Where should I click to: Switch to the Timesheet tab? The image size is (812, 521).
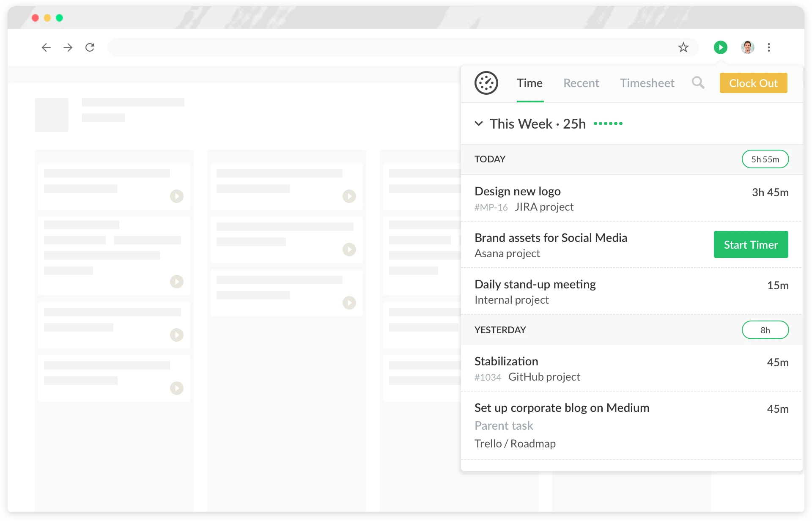point(647,83)
